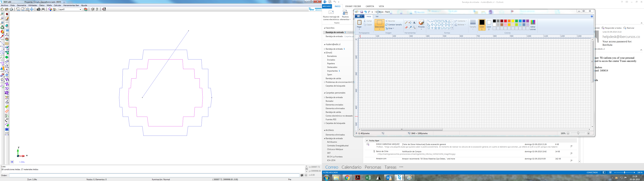644x181 pixels.
Task: Open Malla menu in IBER
Action: click(x=49, y=5)
